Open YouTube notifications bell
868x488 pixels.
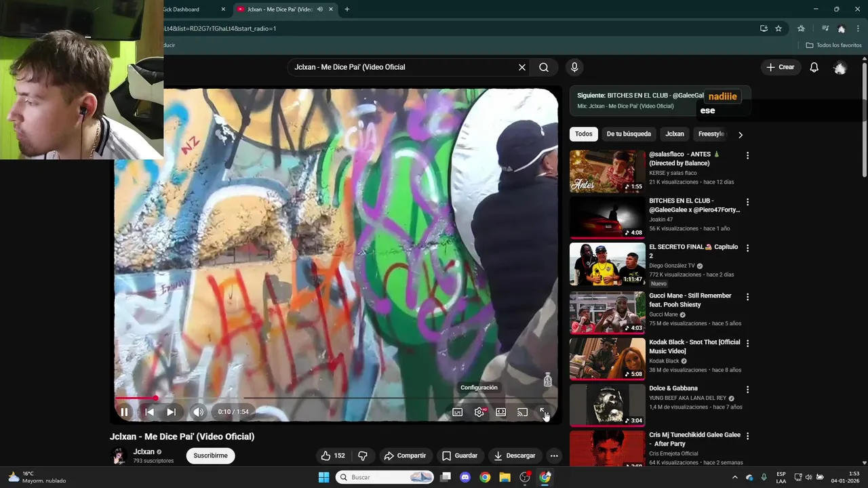814,67
